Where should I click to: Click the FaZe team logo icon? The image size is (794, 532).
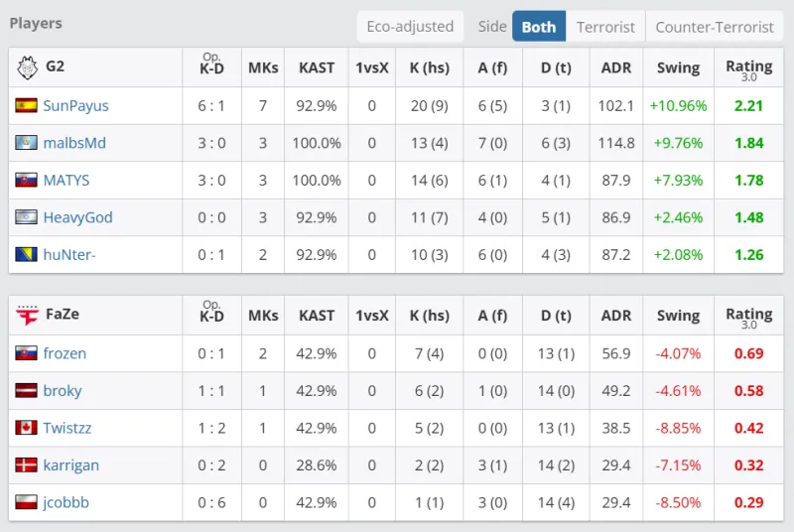[27, 316]
